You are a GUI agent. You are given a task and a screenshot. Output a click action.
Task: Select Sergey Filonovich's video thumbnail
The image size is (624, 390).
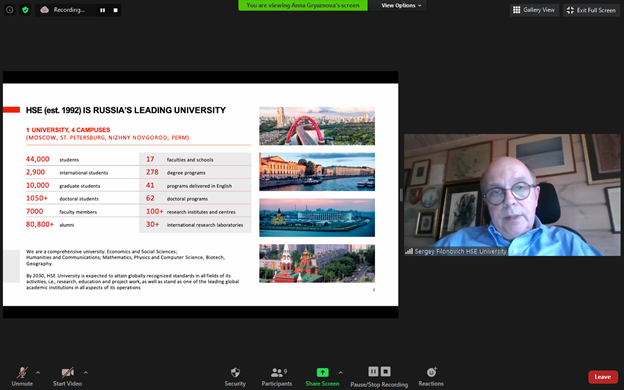[512, 195]
